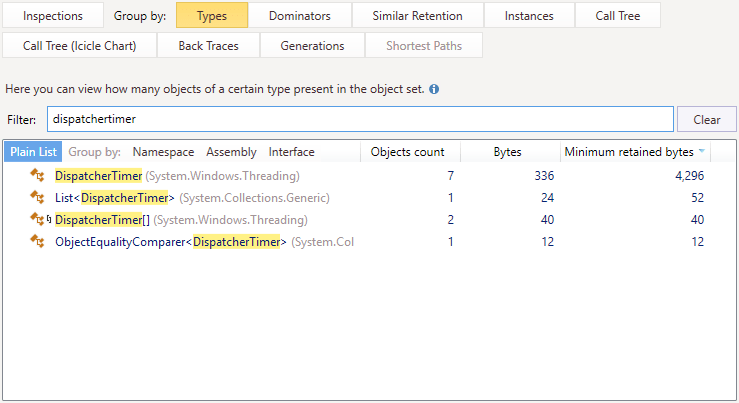
Task: Show the Call Tree view
Action: [620, 16]
